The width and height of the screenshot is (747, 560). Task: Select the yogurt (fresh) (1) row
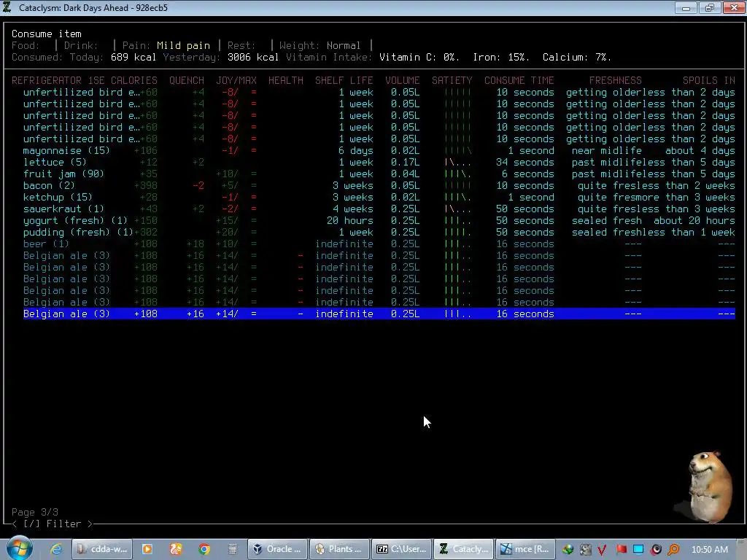click(x=379, y=220)
